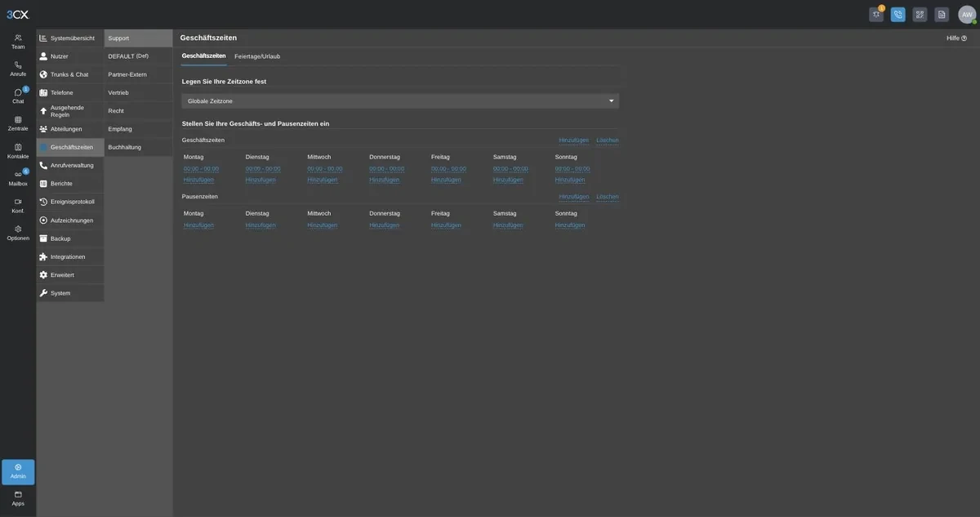Add a Pausenzeiten entry under Freitag
The image size is (980, 517).
click(446, 225)
